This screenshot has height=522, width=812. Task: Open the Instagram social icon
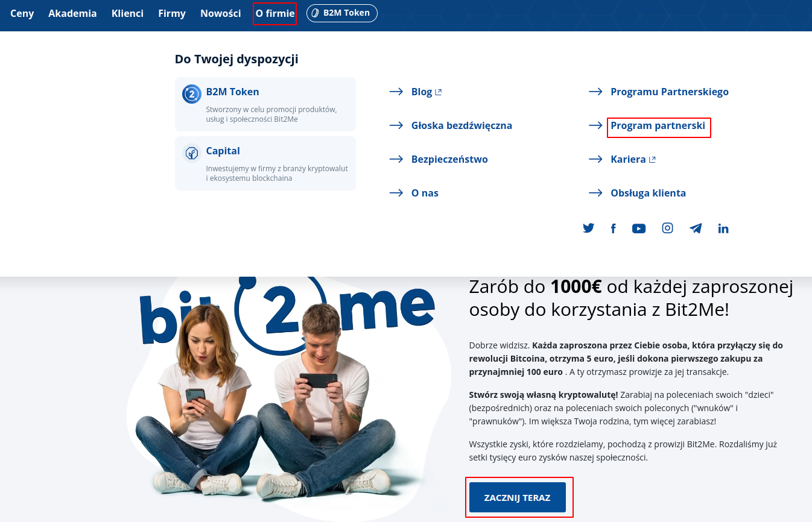tap(667, 228)
